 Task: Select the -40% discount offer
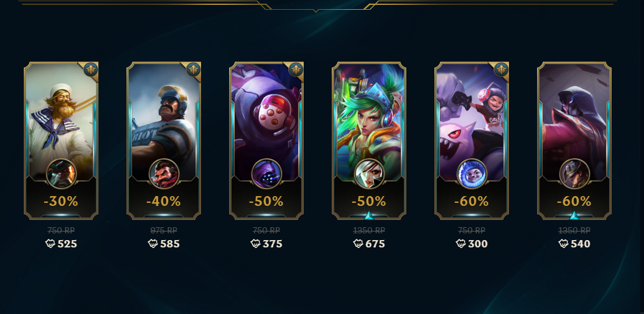pyautogui.click(x=164, y=201)
